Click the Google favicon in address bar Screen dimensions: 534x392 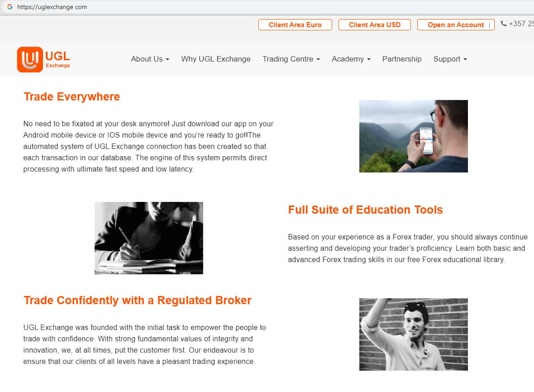coord(10,7)
